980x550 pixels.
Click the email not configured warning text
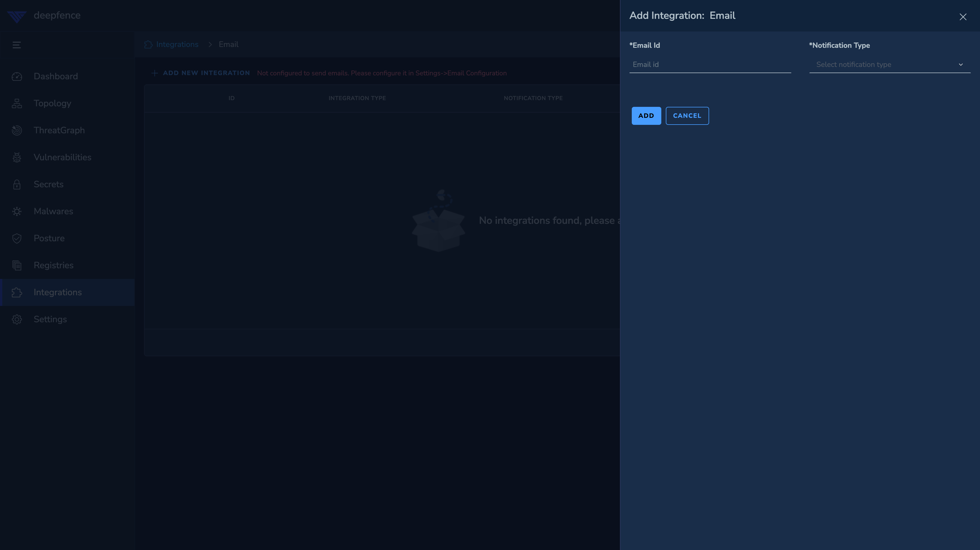(382, 73)
